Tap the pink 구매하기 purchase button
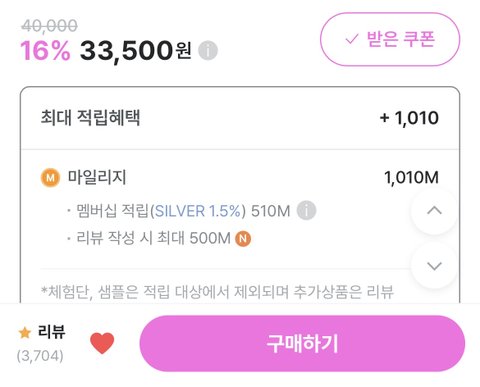 pos(302,343)
